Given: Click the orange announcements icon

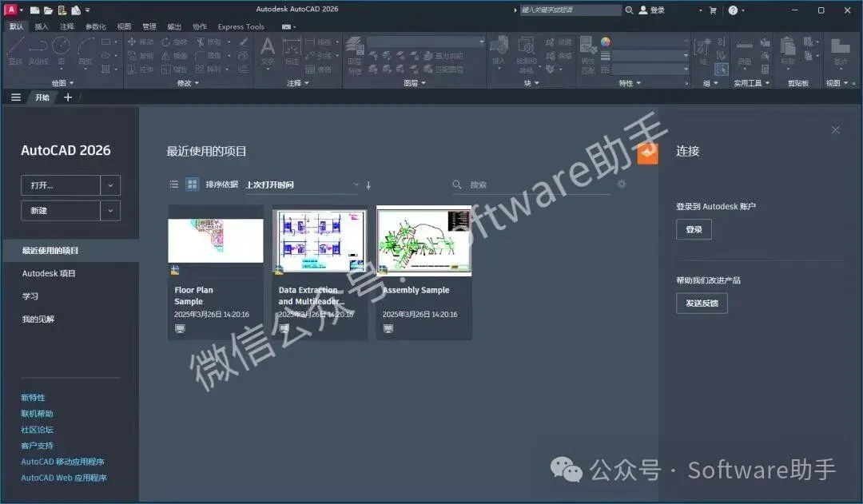Looking at the screenshot, I should (x=648, y=153).
